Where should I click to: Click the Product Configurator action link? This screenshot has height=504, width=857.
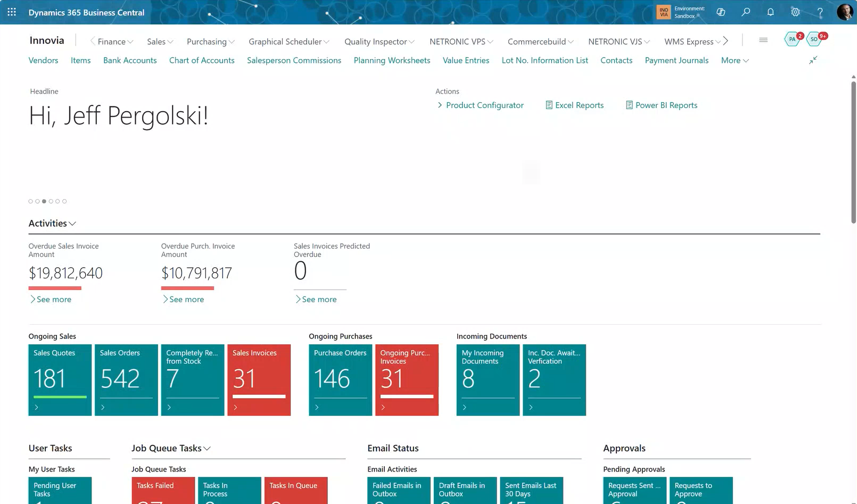pos(484,105)
